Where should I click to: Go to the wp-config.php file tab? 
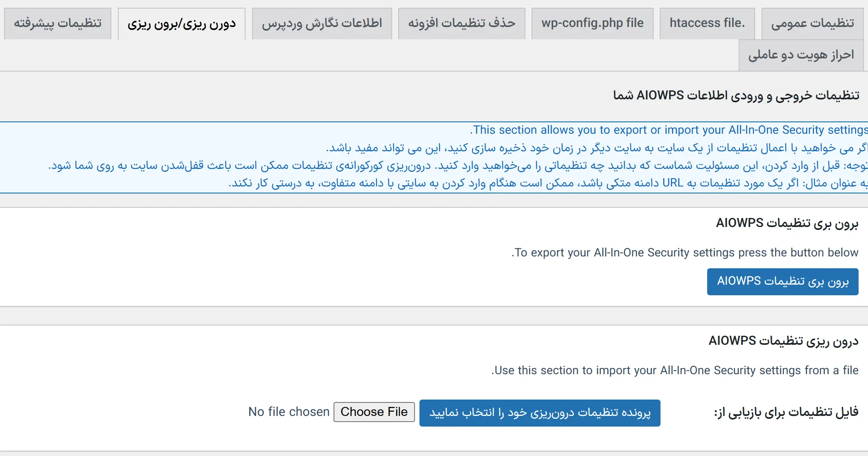coord(592,23)
